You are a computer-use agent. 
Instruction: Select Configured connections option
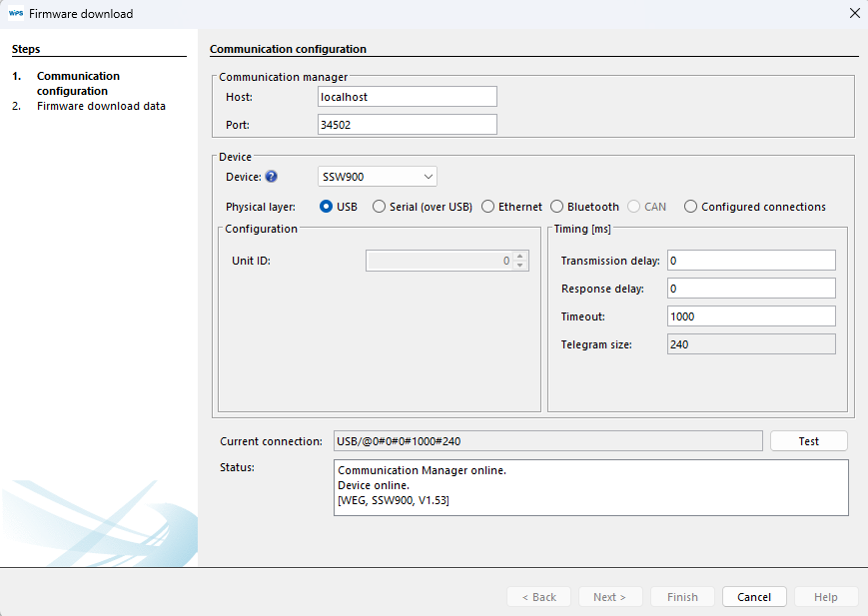point(691,207)
